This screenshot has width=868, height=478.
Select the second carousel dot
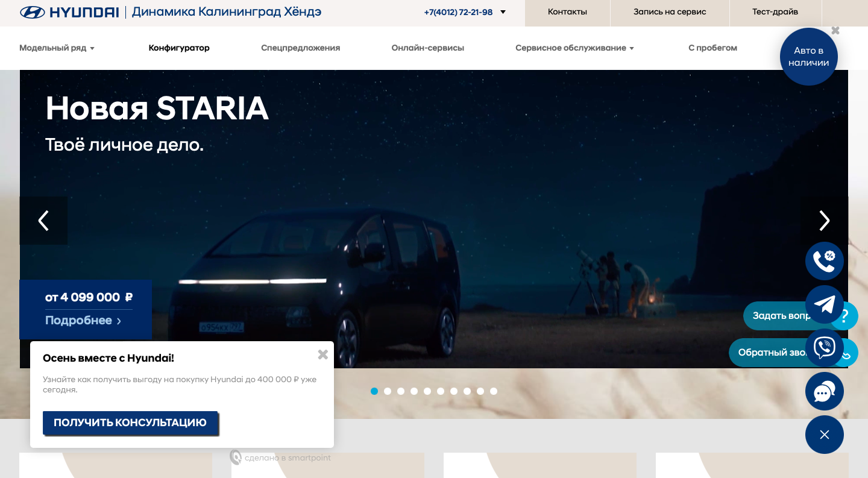(388, 391)
